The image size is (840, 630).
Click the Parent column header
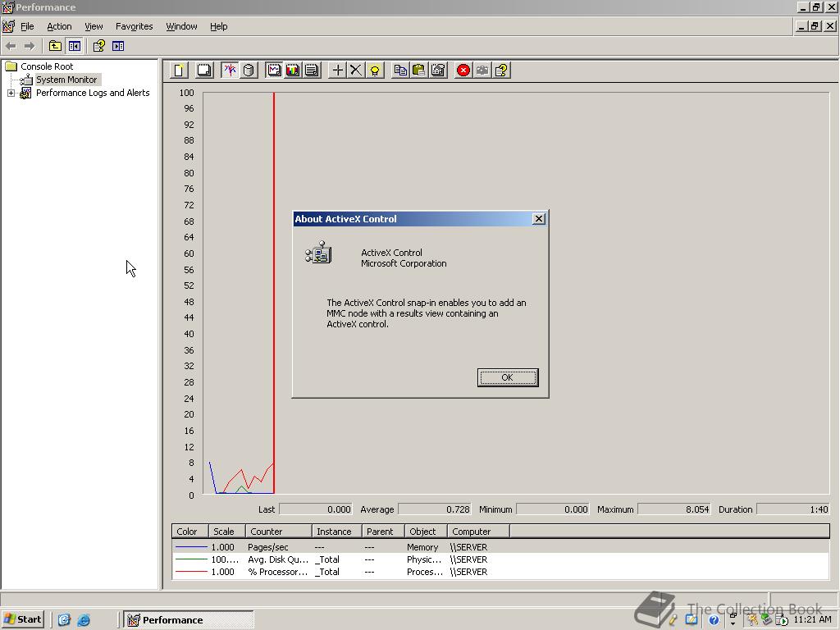click(383, 532)
